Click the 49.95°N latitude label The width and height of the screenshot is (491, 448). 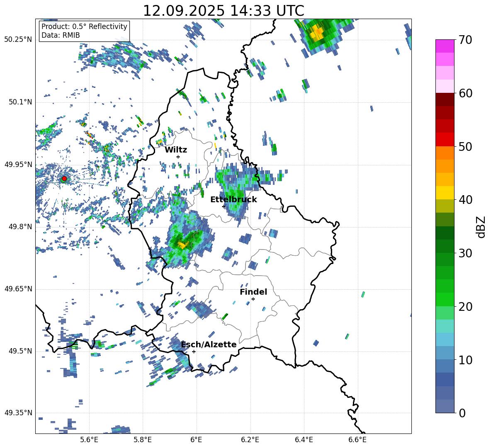18,164
